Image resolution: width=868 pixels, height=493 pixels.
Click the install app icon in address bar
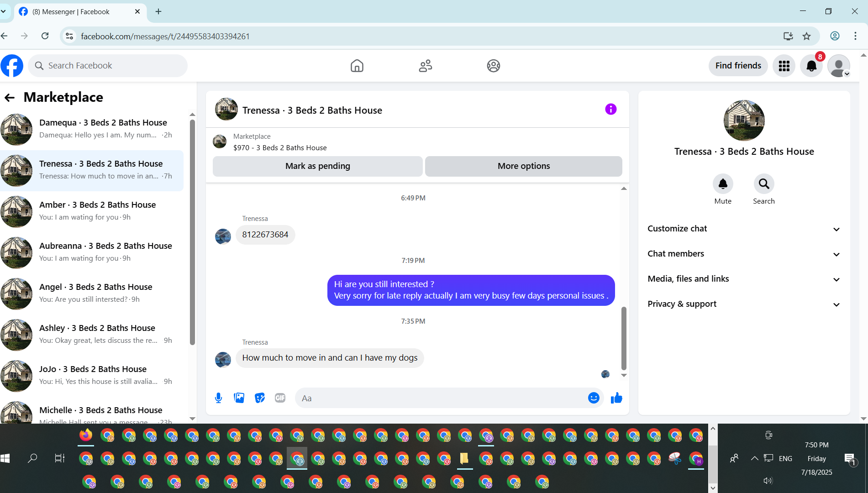click(788, 36)
